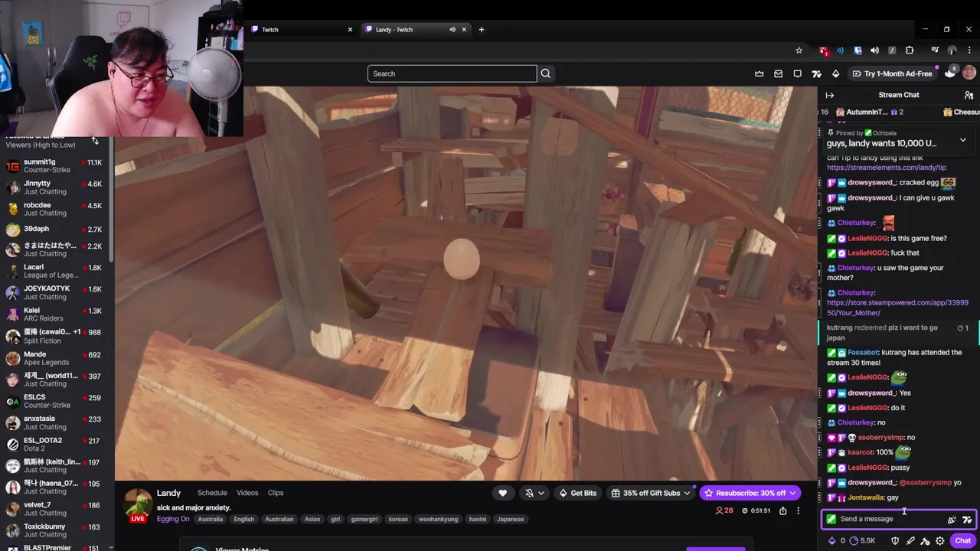Open a new browser tab
The height and width of the screenshot is (551, 980).
point(482,30)
